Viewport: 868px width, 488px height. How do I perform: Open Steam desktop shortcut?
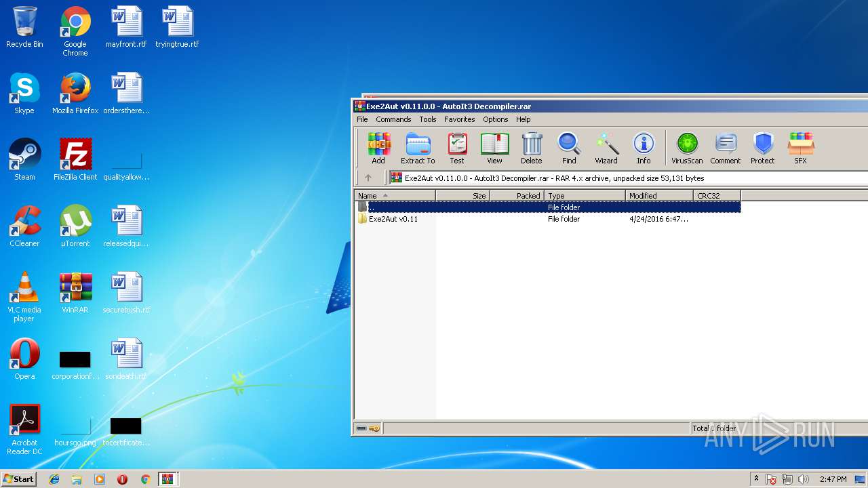point(24,160)
